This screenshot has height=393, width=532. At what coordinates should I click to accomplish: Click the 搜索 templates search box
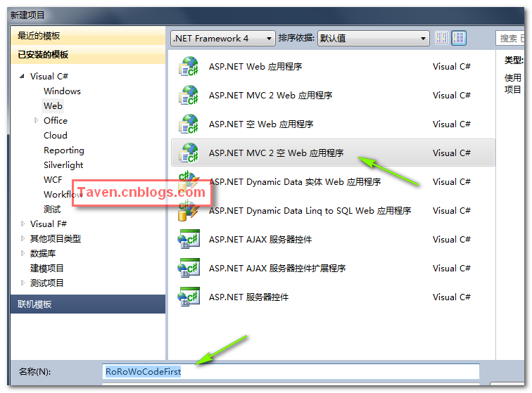510,39
